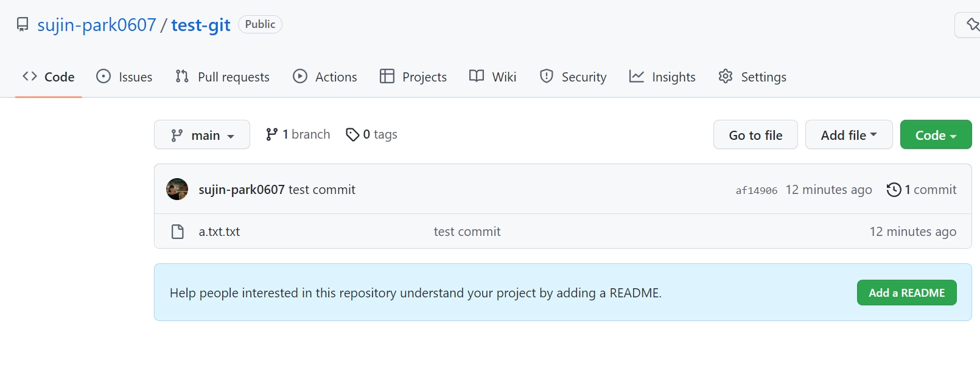The height and width of the screenshot is (377, 980).
Task: Click the tag icon beside 0 tags
Action: pyautogui.click(x=352, y=134)
